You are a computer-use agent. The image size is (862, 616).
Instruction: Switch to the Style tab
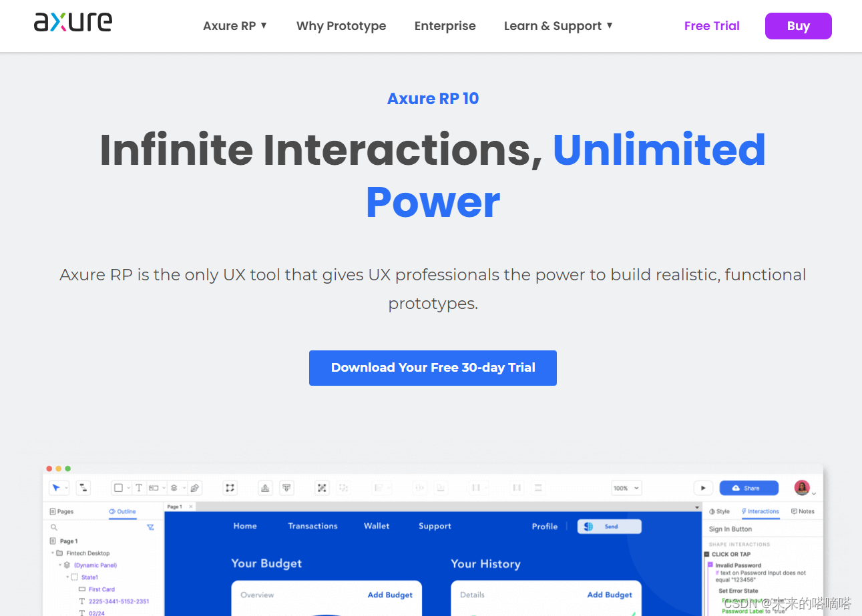pyautogui.click(x=719, y=511)
